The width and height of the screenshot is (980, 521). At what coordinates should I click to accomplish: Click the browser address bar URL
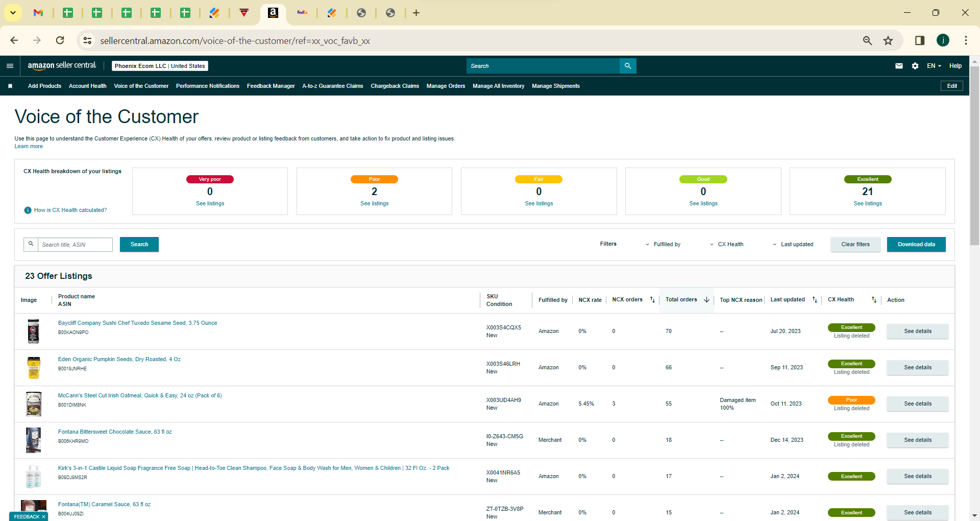[235, 40]
